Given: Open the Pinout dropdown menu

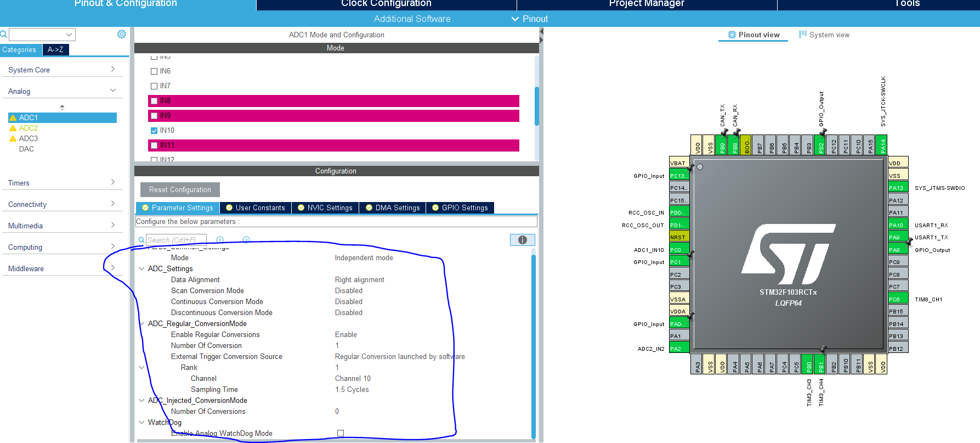Looking at the screenshot, I should coord(529,19).
